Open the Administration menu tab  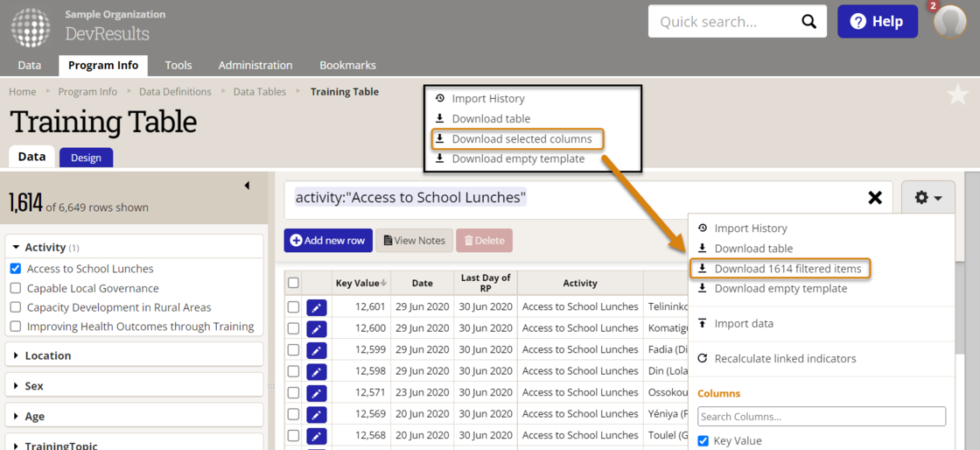pyautogui.click(x=255, y=65)
